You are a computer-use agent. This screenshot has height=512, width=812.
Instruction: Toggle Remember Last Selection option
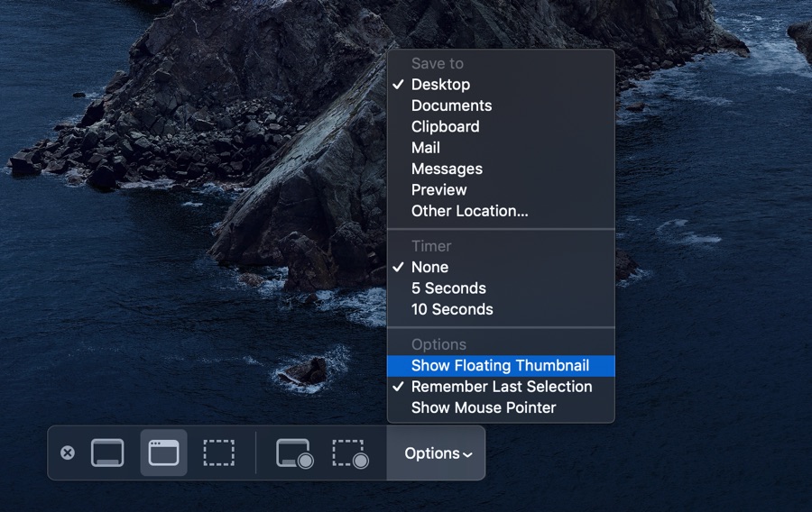501,387
